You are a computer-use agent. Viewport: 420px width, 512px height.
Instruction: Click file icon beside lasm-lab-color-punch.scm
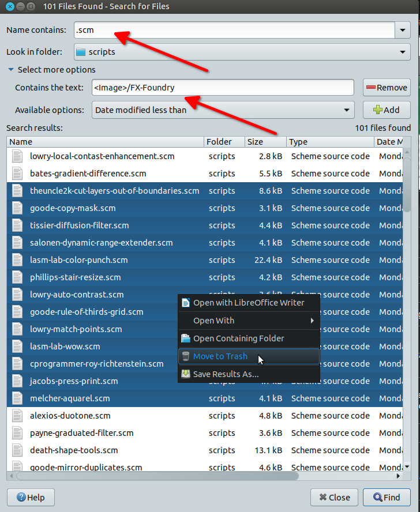pyautogui.click(x=17, y=260)
